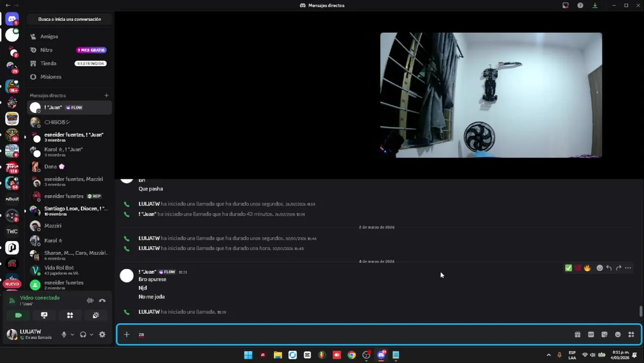The height and width of the screenshot is (363, 644).
Task: Click the message author avatar
Action: coord(126,275)
